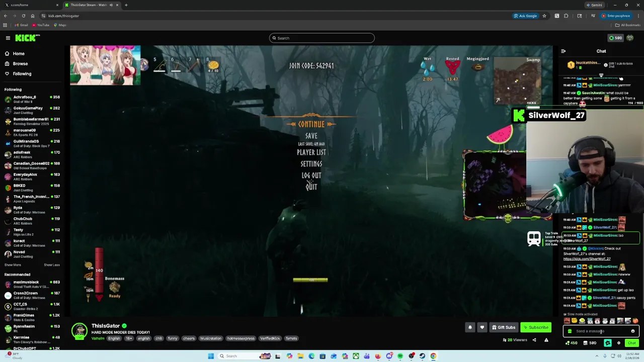Open the KICKs balance 580 button
644x362 pixels.
coord(615,38)
